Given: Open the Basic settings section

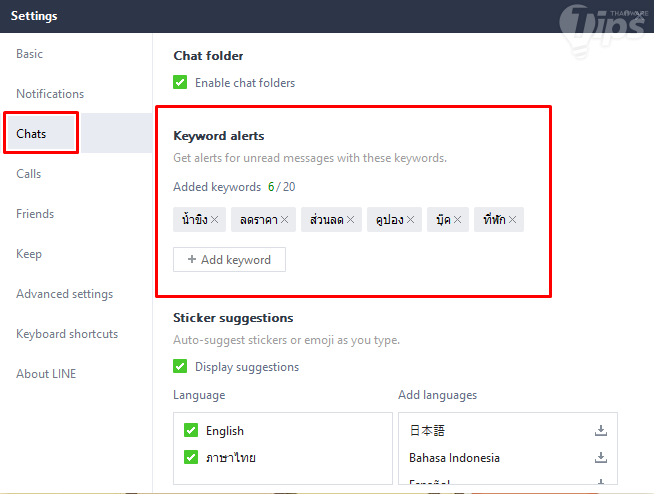Looking at the screenshot, I should [76, 54].
